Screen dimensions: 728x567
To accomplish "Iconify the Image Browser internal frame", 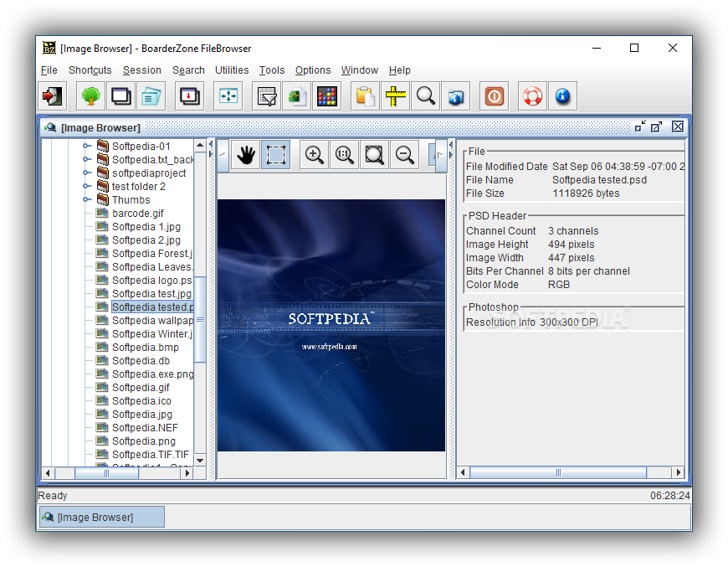I will tap(640, 126).
